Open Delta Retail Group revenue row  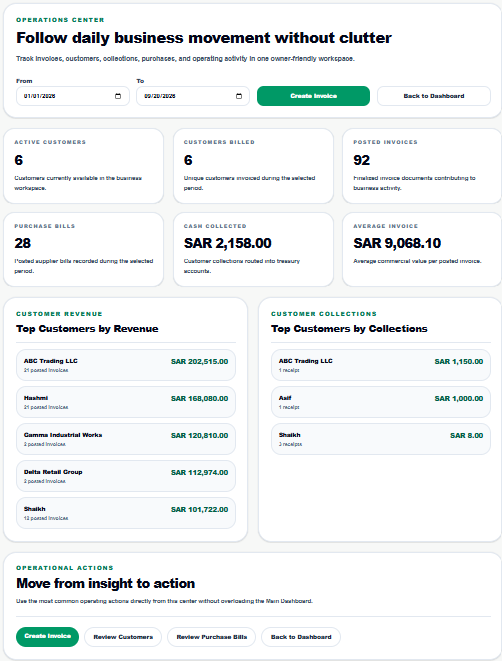(x=126, y=476)
